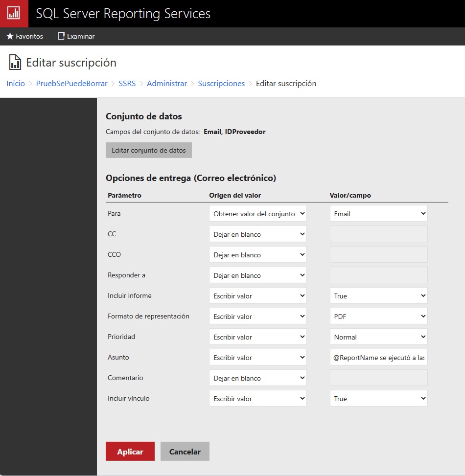Click the Parámetro column header
Viewport: 465px width, 476px height.
pyautogui.click(x=124, y=195)
